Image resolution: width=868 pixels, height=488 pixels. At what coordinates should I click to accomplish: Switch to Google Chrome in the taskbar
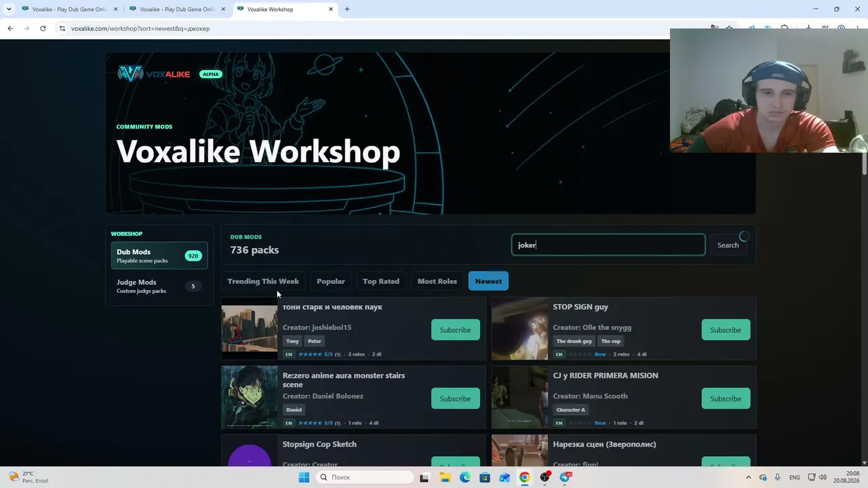pos(524,477)
